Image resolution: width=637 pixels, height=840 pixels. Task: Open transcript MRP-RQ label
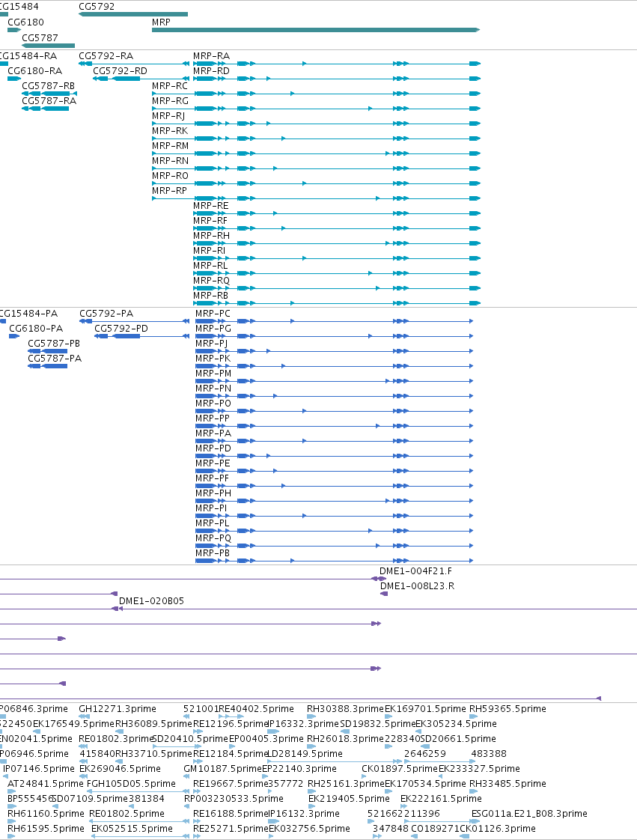click(211, 281)
